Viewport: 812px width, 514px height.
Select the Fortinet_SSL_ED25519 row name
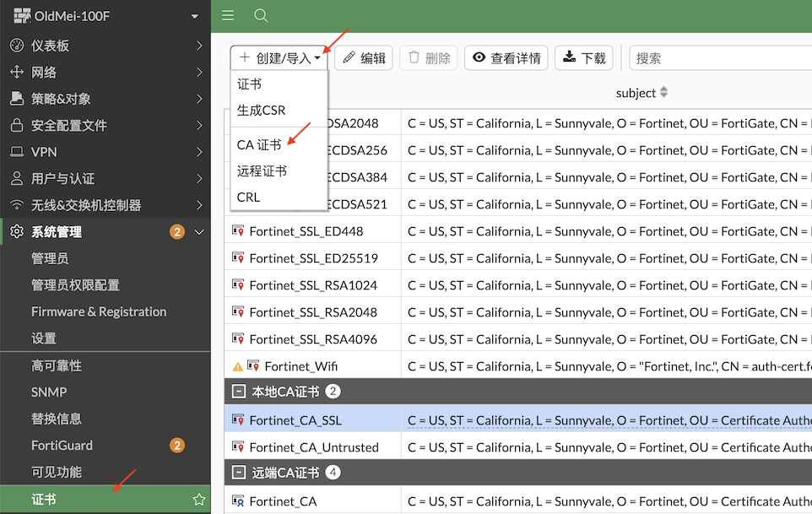point(314,258)
